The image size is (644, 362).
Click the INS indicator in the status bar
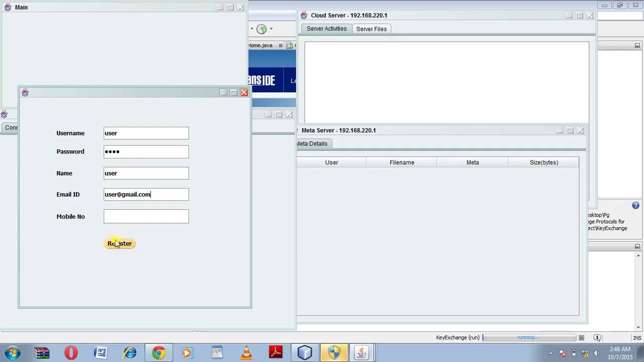tap(637, 338)
